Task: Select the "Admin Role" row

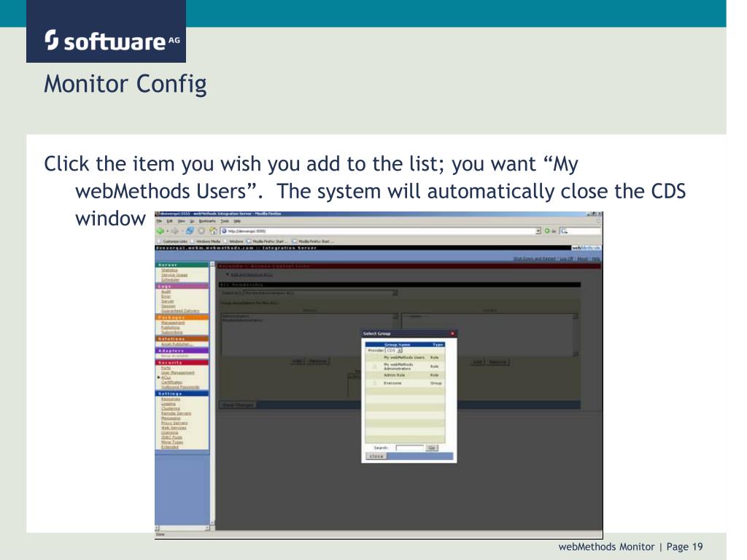Action: [x=405, y=376]
